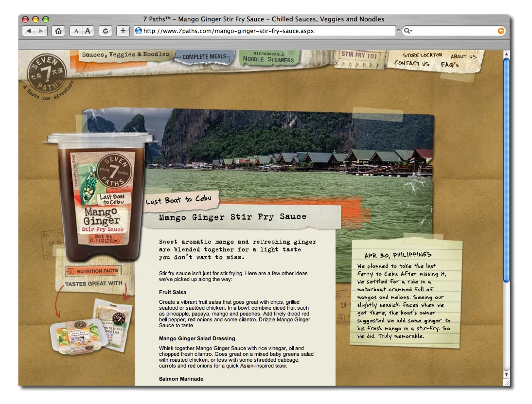Click the Mango Ginger sauce container image
Viewport: 532px width, 404px height.
tap(101, 197)
